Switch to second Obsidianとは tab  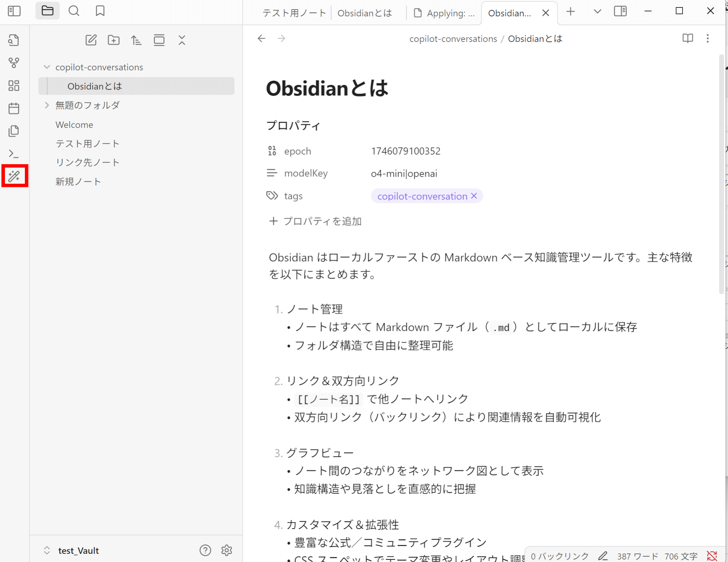[365, 13]
